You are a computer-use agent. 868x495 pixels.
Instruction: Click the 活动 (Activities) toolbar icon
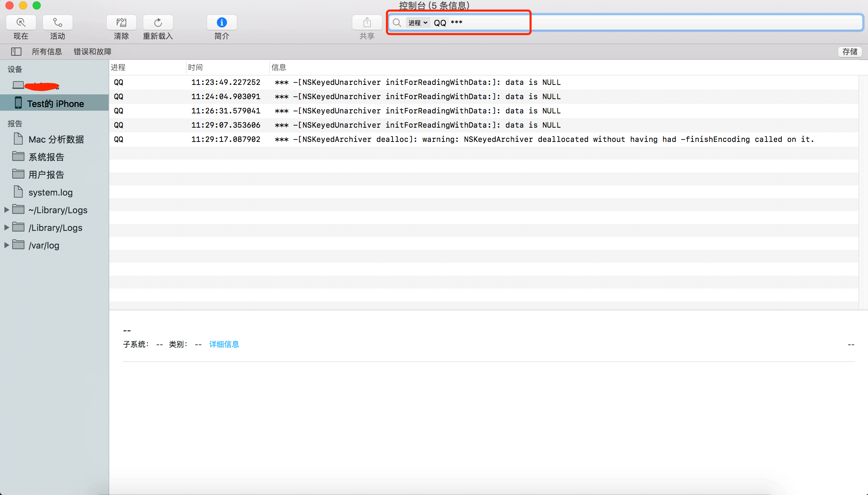point(57,22)
